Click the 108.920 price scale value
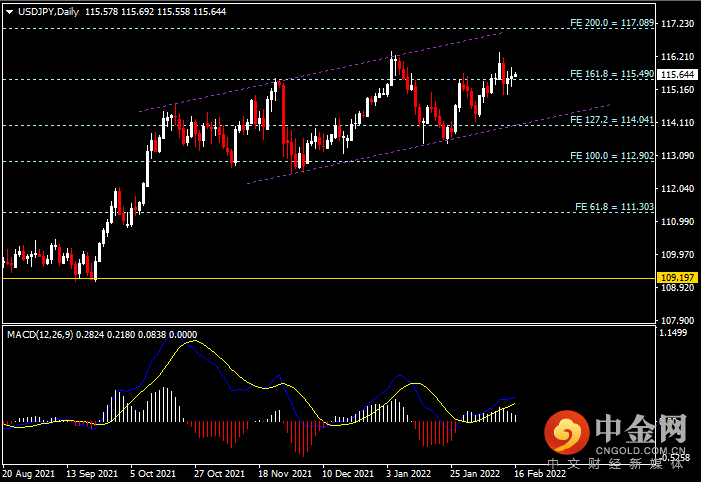This screenshot has height=482, width=701. [x=677, y=288]
